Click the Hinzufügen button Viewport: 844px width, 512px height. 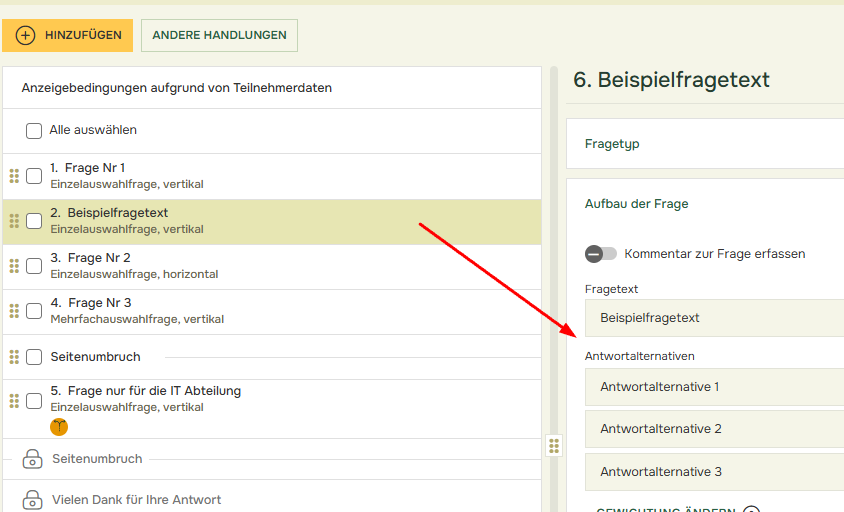[x=67, y=35]
